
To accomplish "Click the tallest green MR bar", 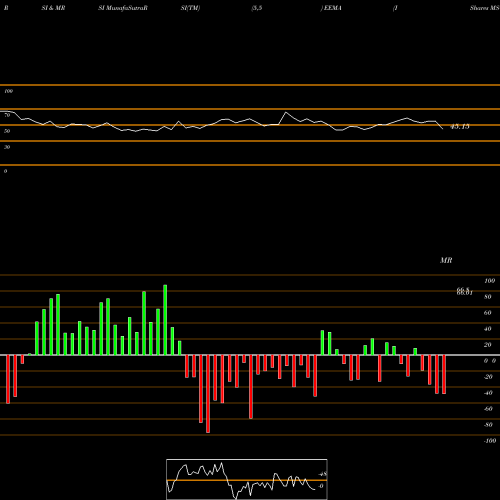I will point(165,320).
